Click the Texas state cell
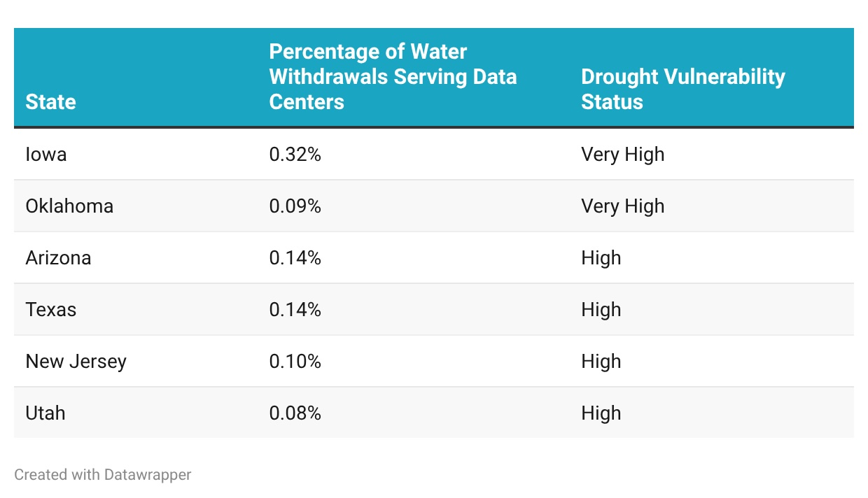Image resolution: width=868 pixels, height=498 pixels. 51,309
